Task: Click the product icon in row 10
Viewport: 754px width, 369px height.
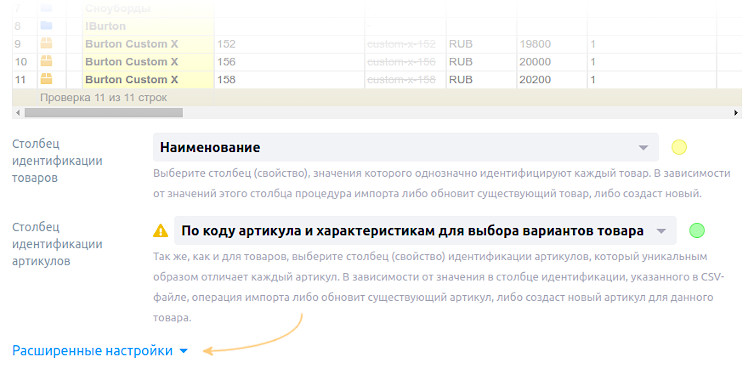Action: pyautogui.click(x=46, y=62)
